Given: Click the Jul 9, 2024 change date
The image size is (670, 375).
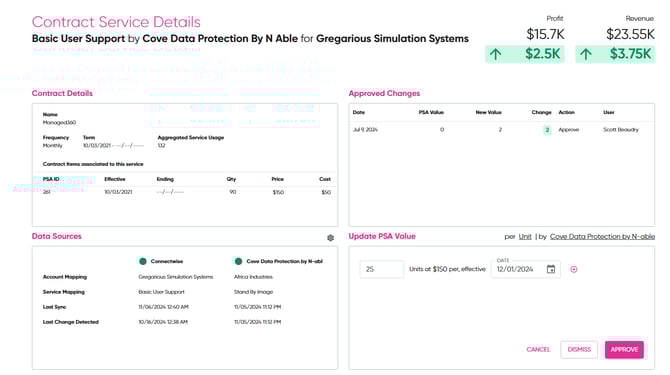Looking at the screenshot, I should tap(365, 129).
